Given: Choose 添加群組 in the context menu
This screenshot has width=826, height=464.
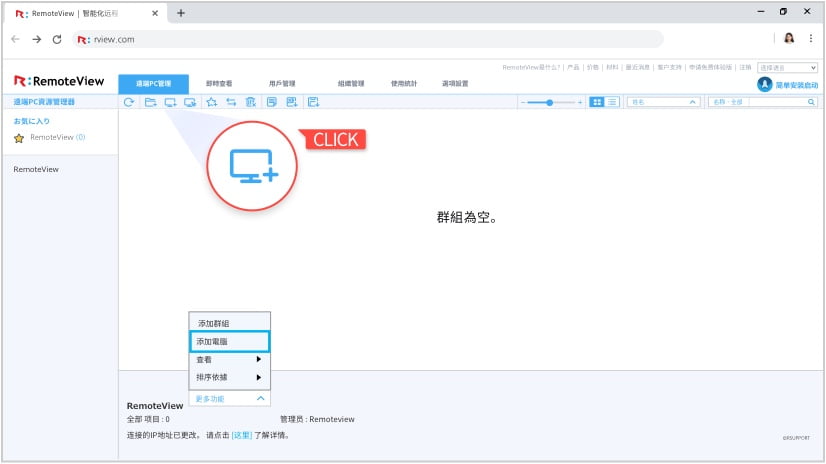Looking at the screenshot, I should point(230,323).
